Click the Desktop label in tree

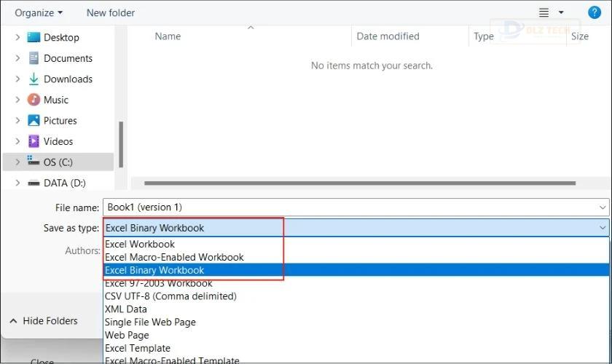pyautogui.click(x=61, y=37)
